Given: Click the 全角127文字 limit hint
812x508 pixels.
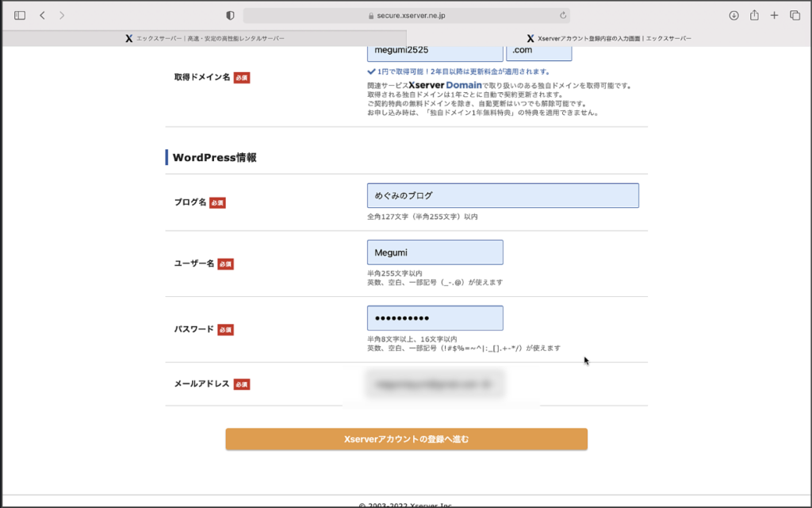Looking at the screenshot, I should 423,217.
